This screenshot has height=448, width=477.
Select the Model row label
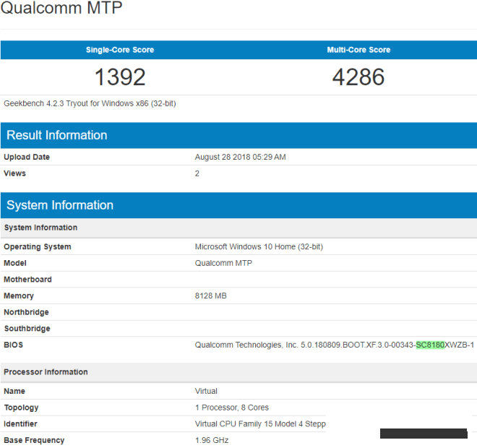click(x=15, y=263)
